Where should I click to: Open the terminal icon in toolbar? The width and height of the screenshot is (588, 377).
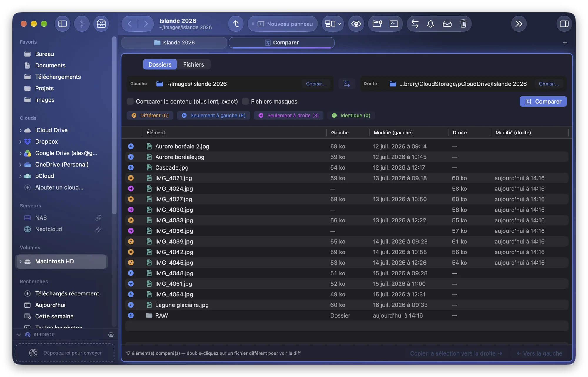pyautogui.click(x=394, y=24)
